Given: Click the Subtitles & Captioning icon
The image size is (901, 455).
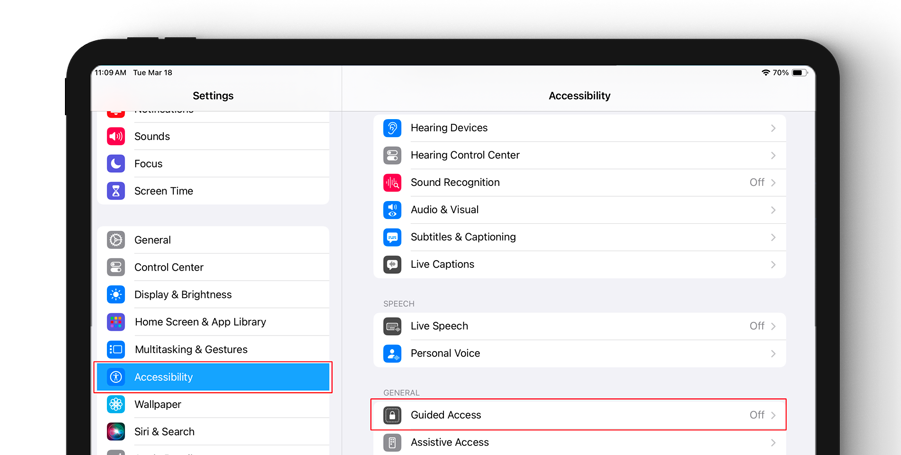Looking at the screenshot, I should point(392,237).
